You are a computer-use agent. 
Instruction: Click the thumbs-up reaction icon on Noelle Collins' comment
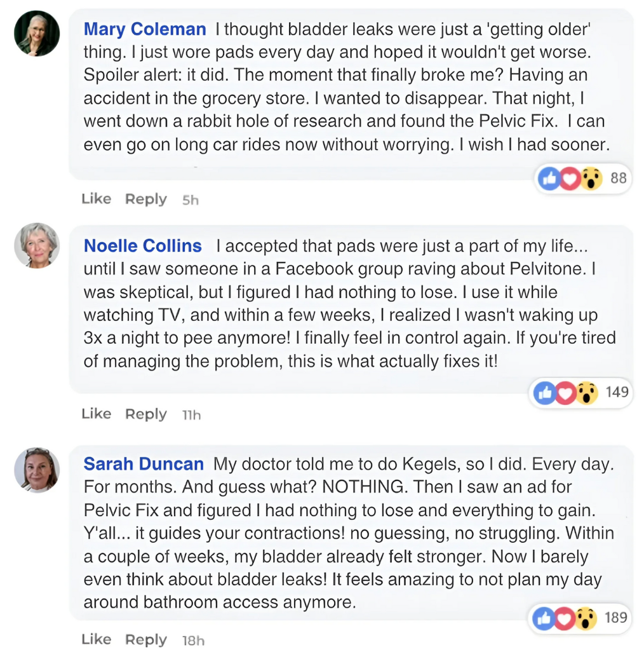point(544,393)
